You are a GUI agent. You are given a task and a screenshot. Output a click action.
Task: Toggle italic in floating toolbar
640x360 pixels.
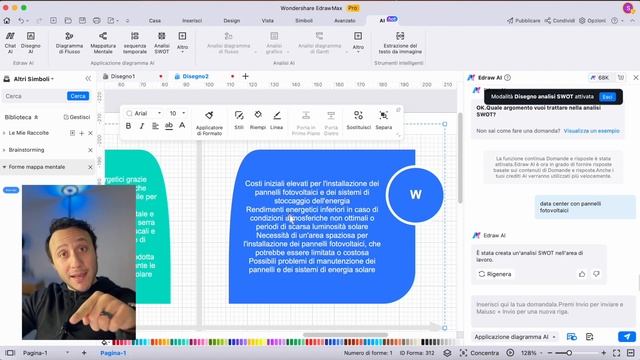(x=142, y=126)
